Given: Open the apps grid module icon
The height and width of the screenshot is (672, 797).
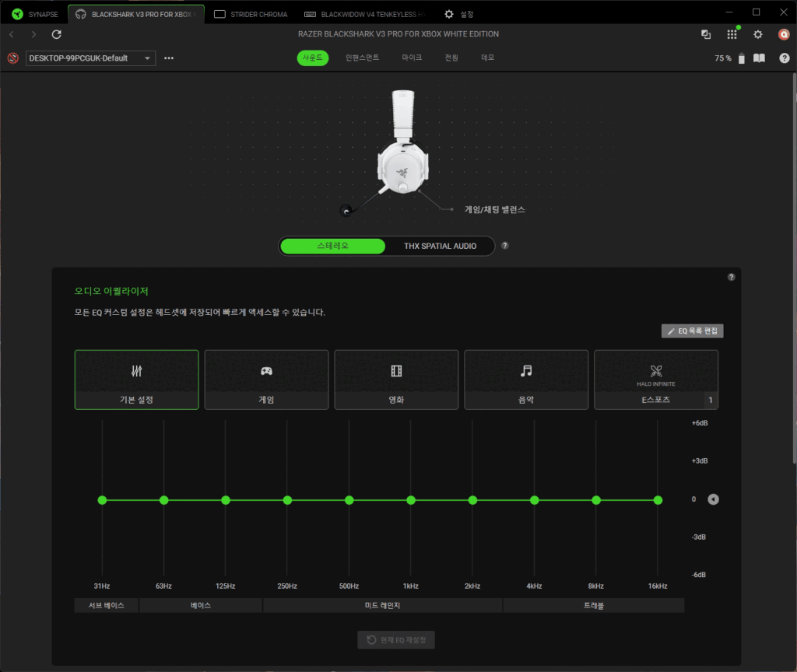Looking at the screenshot, I should [732, 34].
